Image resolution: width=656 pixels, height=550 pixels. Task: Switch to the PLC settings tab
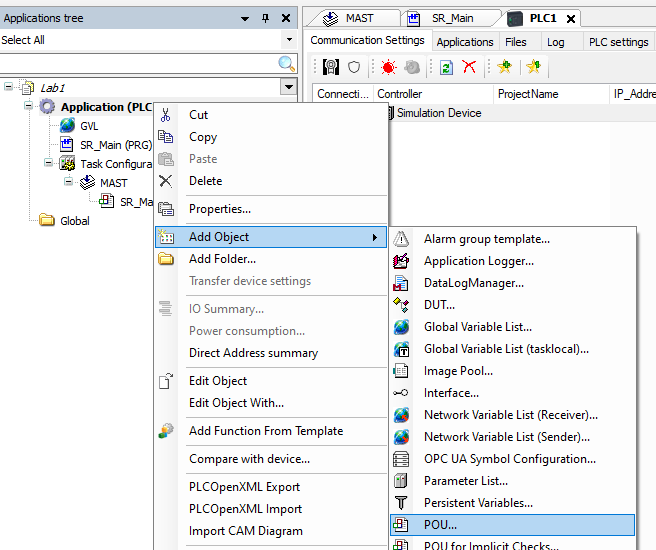[x=618, y=42]
